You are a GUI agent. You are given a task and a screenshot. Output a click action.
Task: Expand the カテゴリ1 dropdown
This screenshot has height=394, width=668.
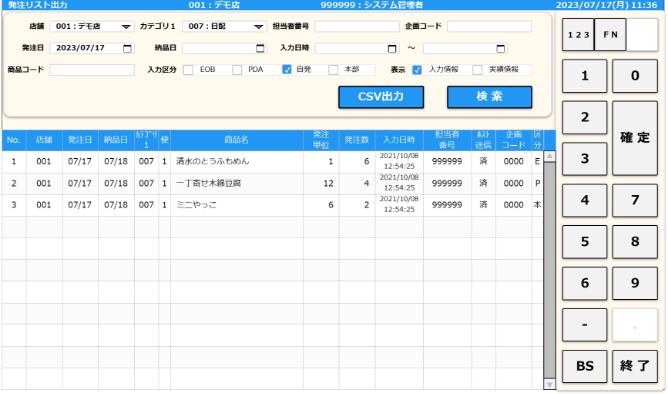coord(259,26)
